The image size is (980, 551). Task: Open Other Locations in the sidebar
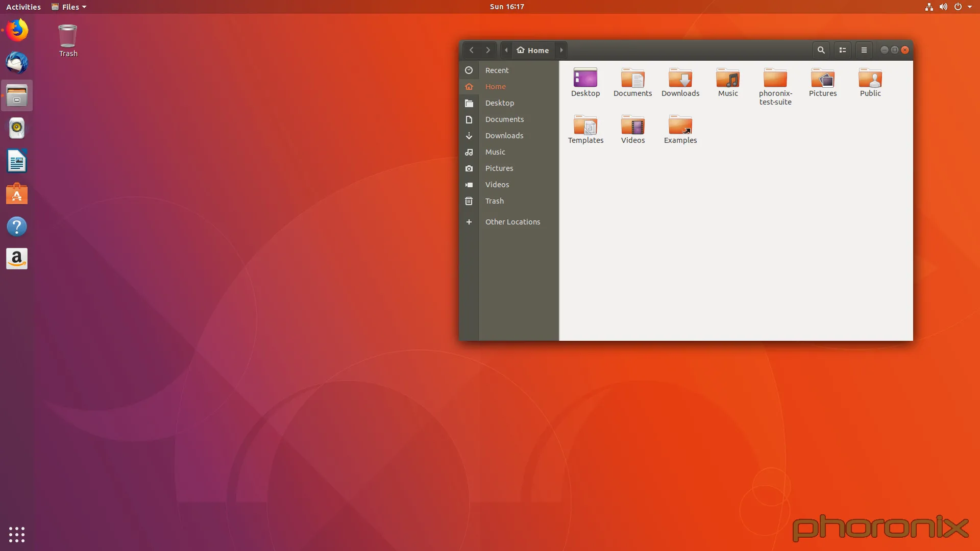click(x=509, y=222)
